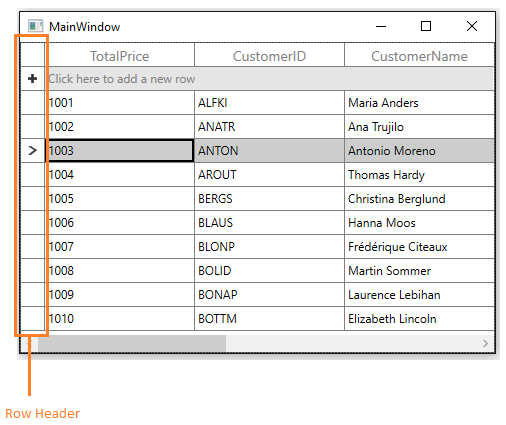Select the Laurence Lebihan name cell
The width and height of the screenshot is (506, 425).
tap(419, 295)
